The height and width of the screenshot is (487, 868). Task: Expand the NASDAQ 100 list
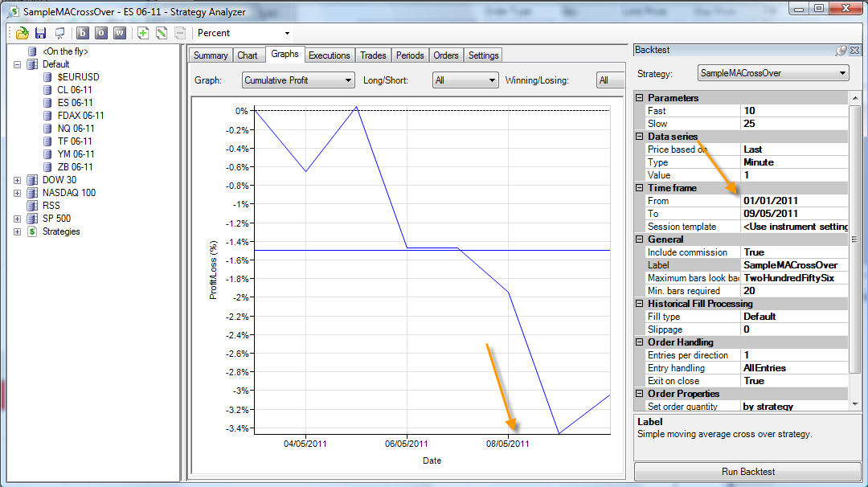point(17,193)
